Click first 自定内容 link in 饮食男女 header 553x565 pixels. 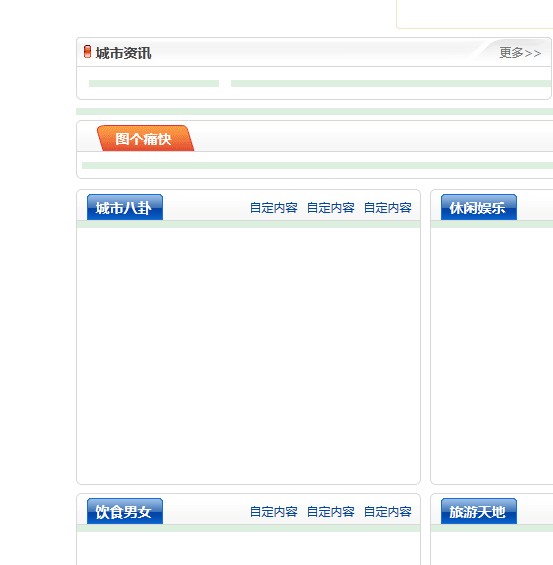coord(273,512)
